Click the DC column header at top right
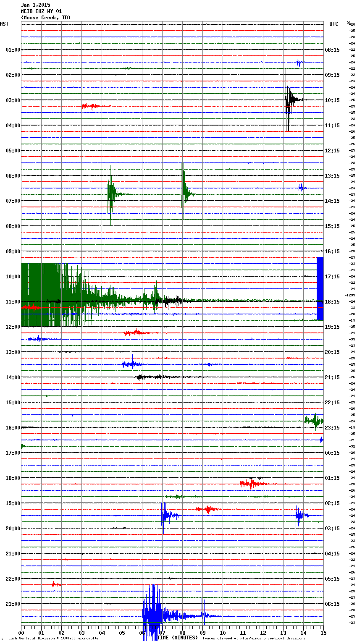357x644 pixels. [349, 23]
